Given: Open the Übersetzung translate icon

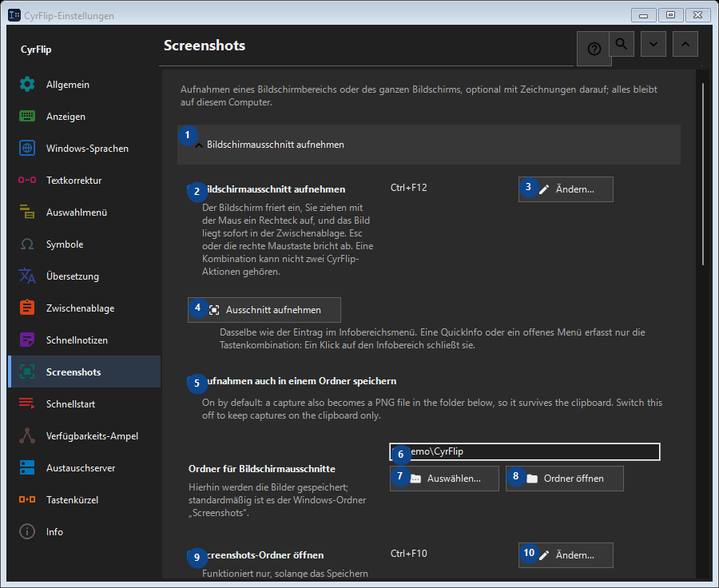Looking at the screenshot, I should coord(27,276).
